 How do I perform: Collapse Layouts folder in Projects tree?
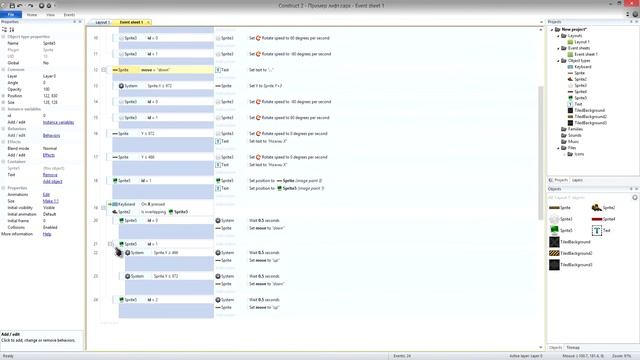[x=558, y=36]
